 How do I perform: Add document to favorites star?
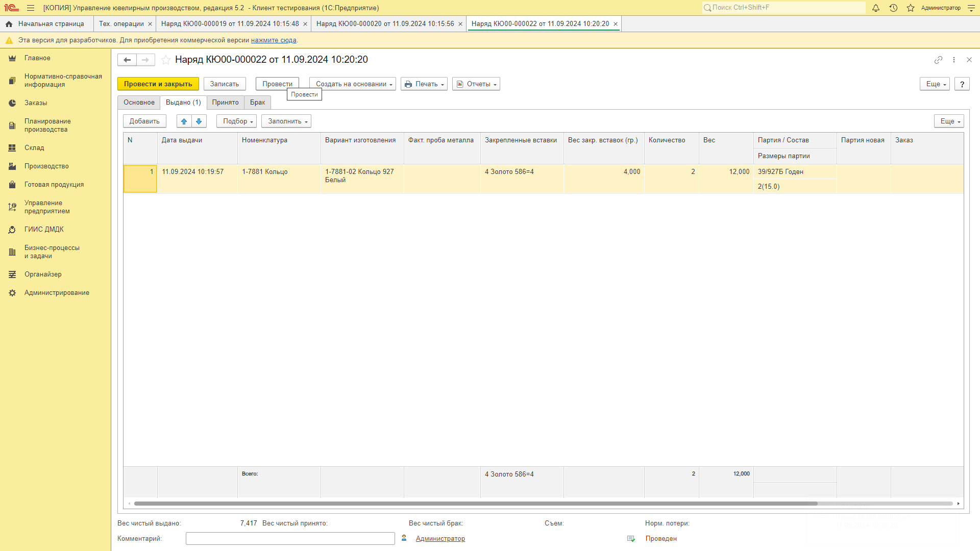coord(166,60)
